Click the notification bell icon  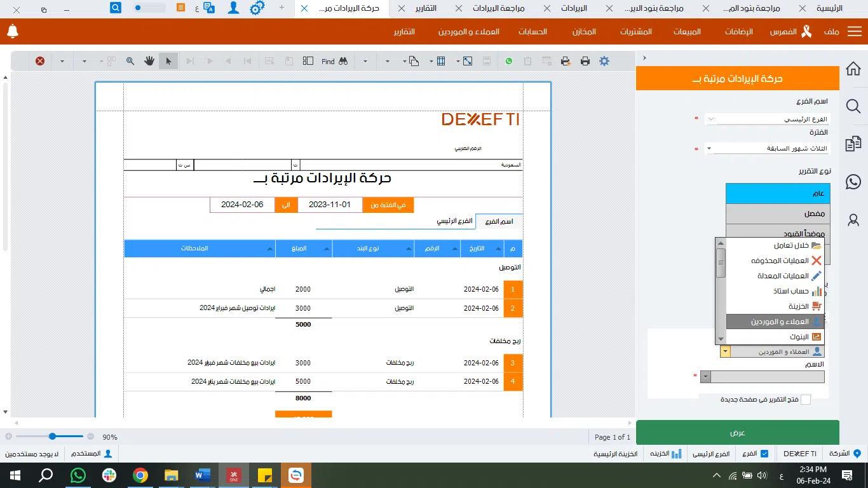point(12,31)
